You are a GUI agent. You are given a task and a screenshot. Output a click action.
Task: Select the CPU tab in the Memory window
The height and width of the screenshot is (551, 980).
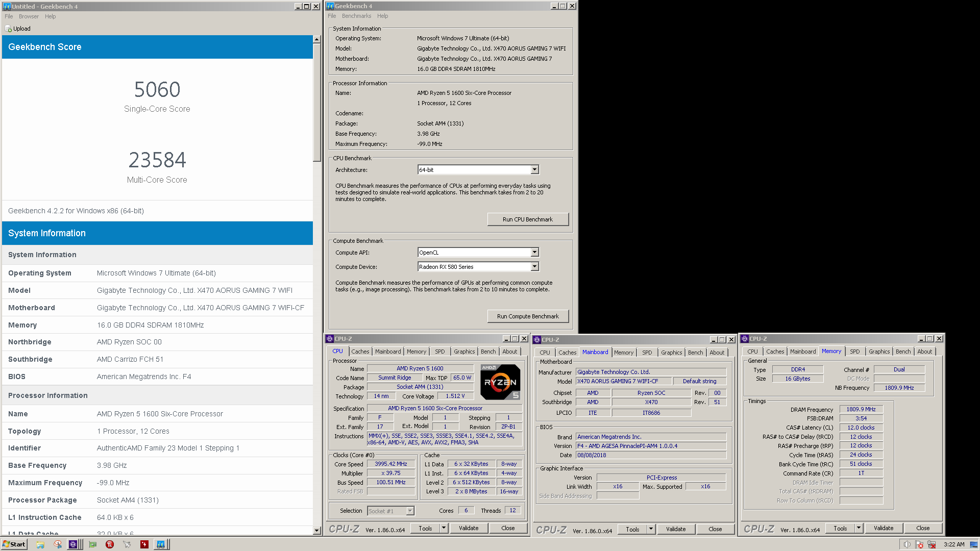pyautogui.click(x=752, y=352)
